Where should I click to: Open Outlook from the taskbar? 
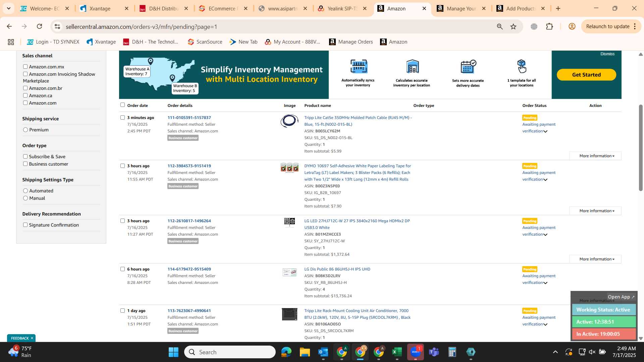tap(323, 352)
